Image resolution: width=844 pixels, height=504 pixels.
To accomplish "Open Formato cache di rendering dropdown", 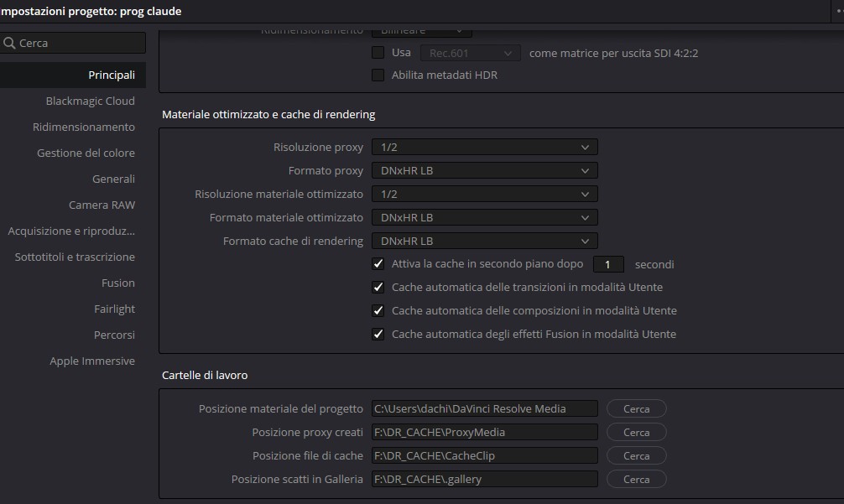I will pos(484,241).
